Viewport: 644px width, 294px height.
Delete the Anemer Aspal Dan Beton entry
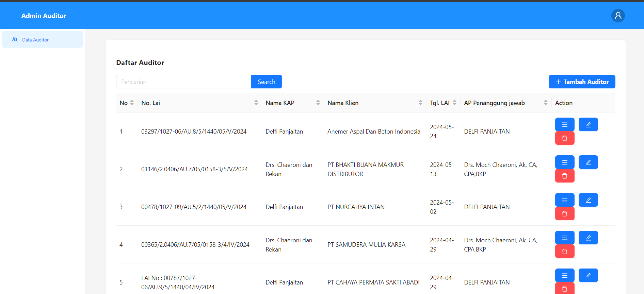tap(564, 138)
